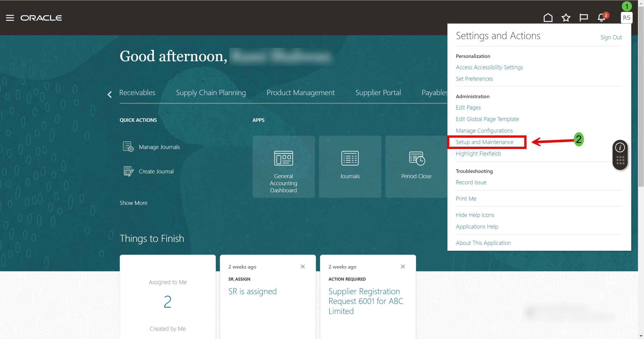Viewport: 644px width, 339px height.
Task: Click Setup and Maintenance link
Action: [x=485, y=142]
